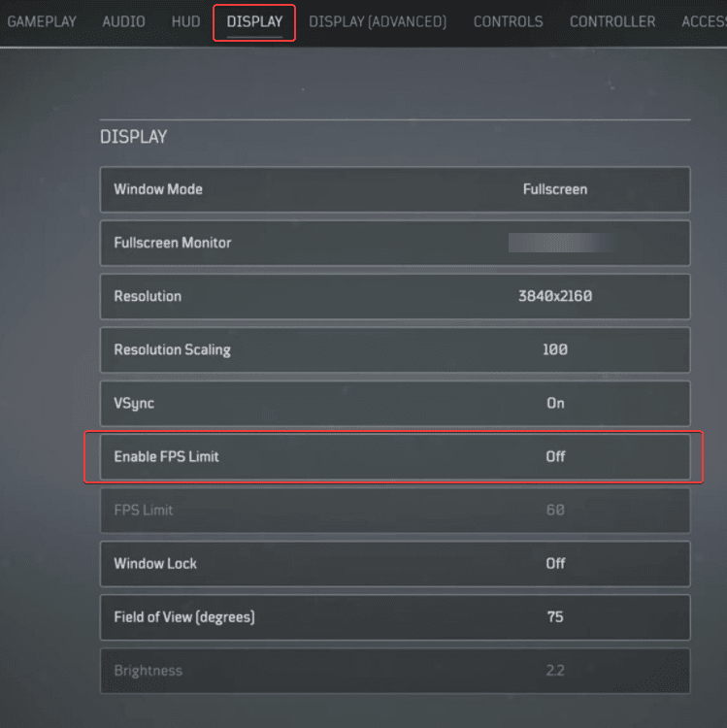Switch to the GAMEPLAY settings tab
727x728 pixels.
click(41, 21)
